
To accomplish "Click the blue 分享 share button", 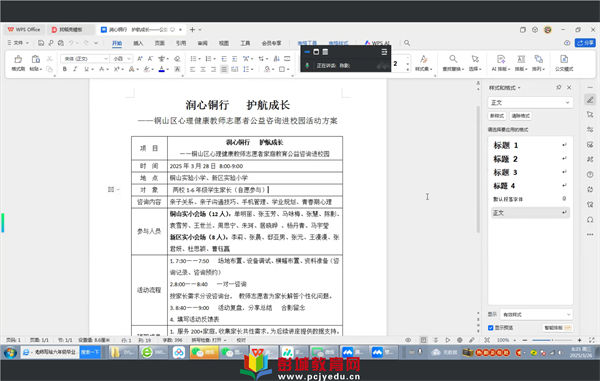I will click(x=585, y=43).
